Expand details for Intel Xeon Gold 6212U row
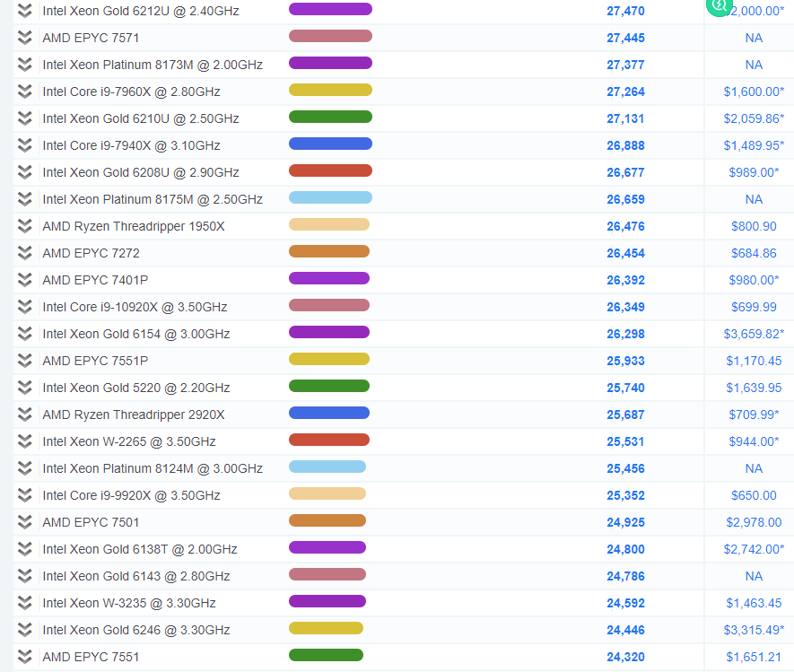 [x=25, y=11]
